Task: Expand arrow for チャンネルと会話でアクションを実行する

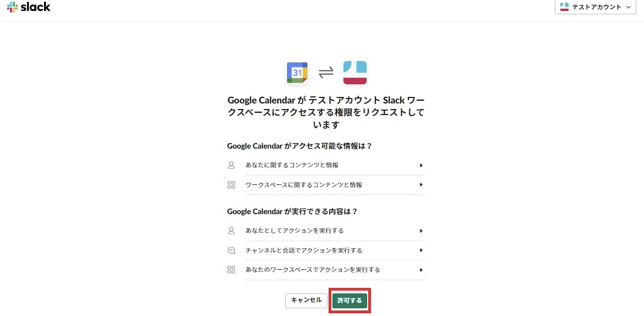Action: [421, 250]
